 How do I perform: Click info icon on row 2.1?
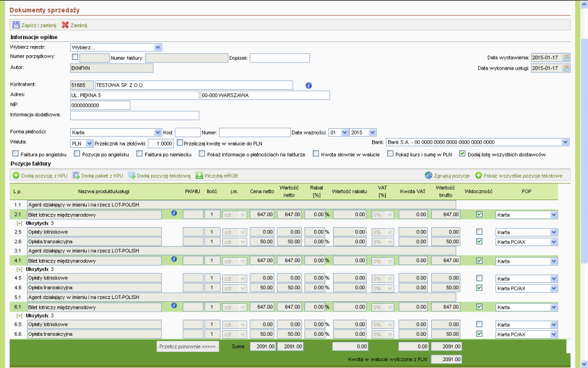click(174, 213)
